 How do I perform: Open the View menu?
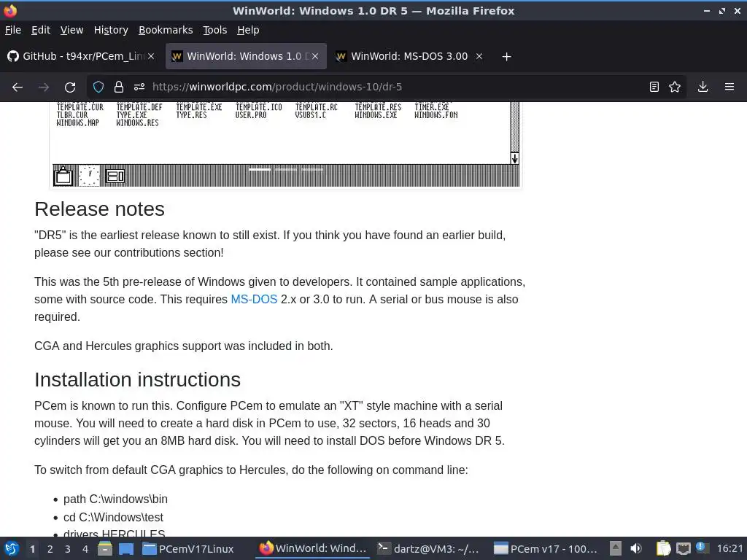[x=72, y=30]
